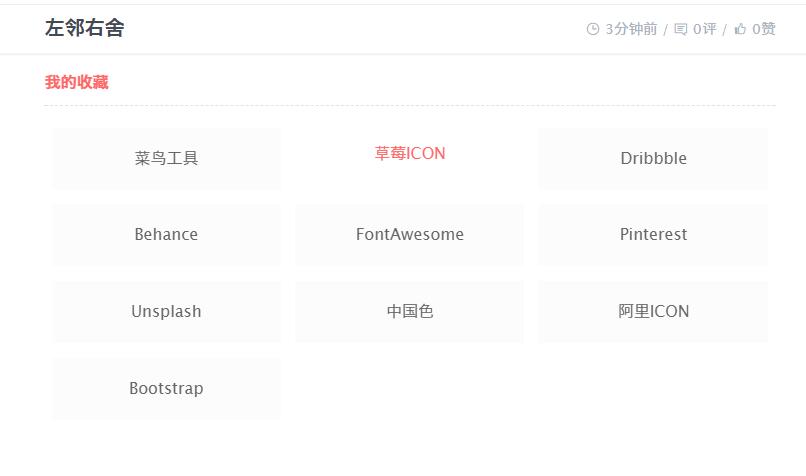Click the slash between 3分钟前 and 0评
This screenshot has height=476, width=806.
666,29
